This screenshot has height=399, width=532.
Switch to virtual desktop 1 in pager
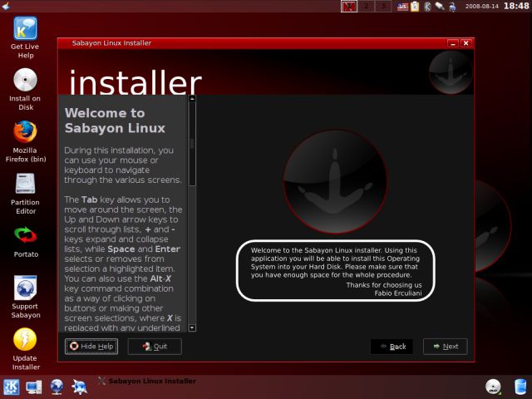click(x=349, y=6)
